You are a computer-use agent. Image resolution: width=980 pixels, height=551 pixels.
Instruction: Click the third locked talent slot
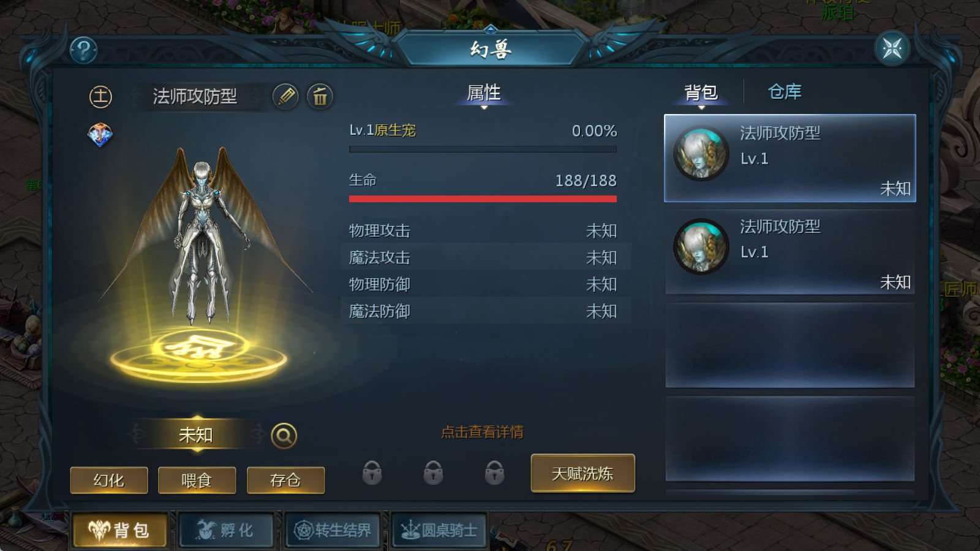494,473
